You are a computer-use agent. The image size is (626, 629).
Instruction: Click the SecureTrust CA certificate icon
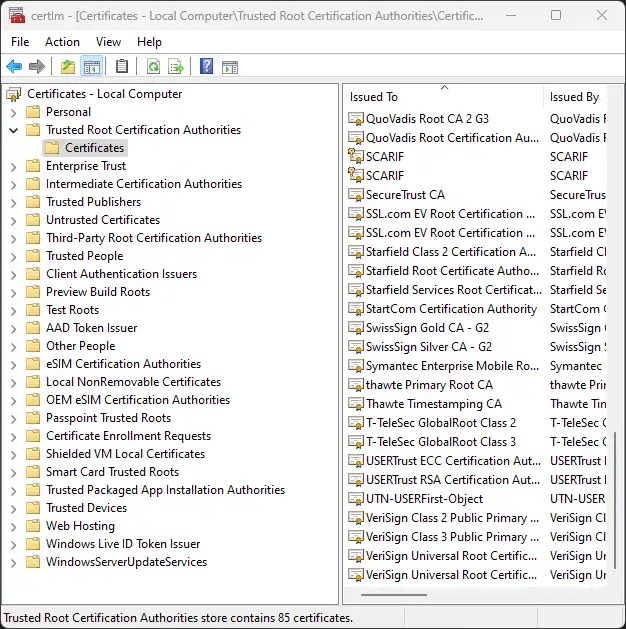(x=356, y=195)
